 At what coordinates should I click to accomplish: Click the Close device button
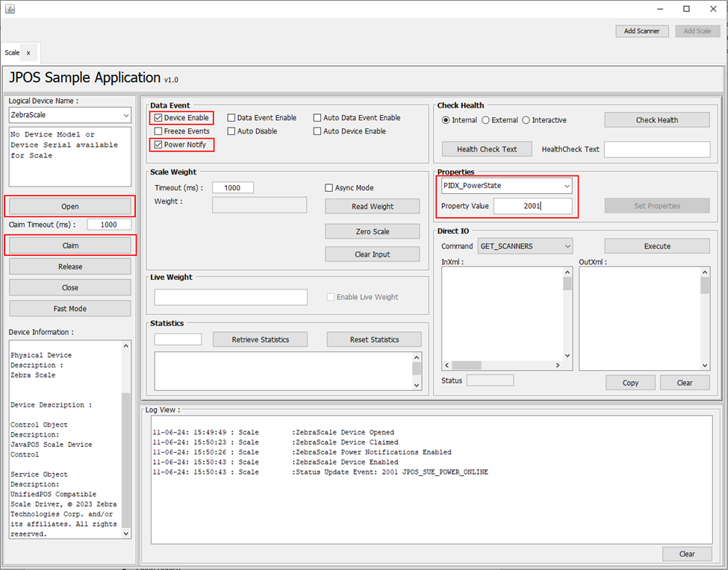click(x=70, y=287)
